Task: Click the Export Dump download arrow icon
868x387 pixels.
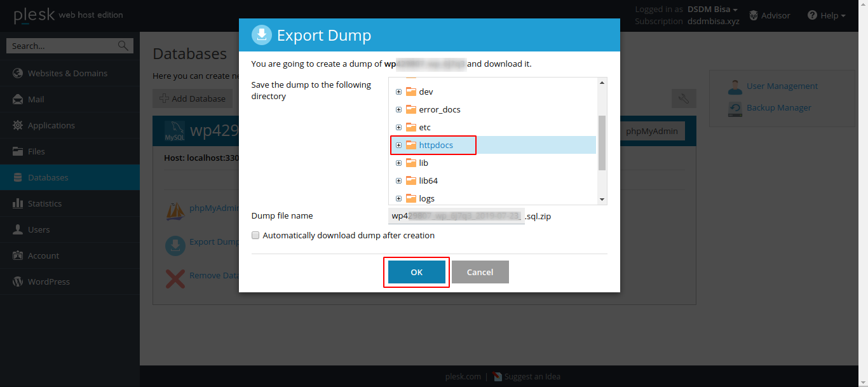Action: point(175,245)
